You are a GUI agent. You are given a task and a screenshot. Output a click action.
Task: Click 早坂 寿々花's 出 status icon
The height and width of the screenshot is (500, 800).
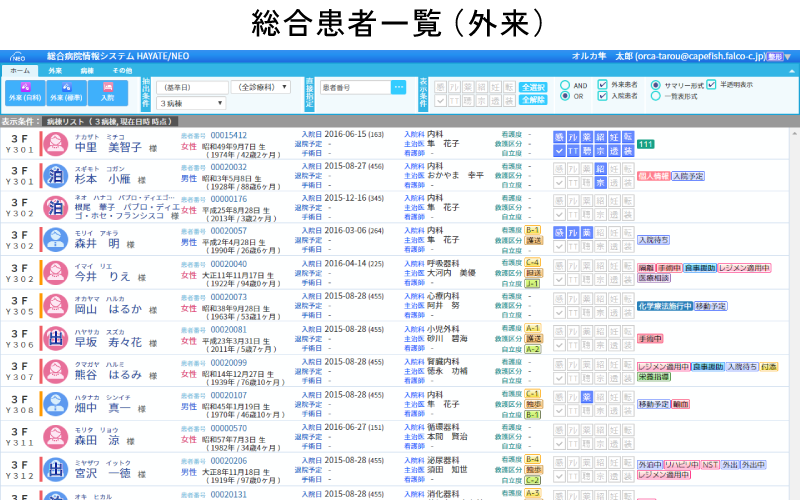(54, 337)
